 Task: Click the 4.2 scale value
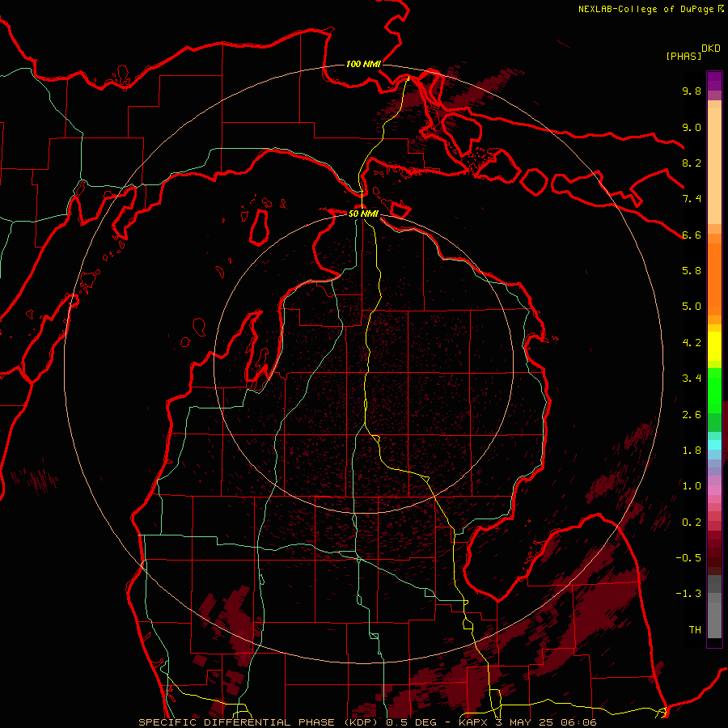[692, 343]
